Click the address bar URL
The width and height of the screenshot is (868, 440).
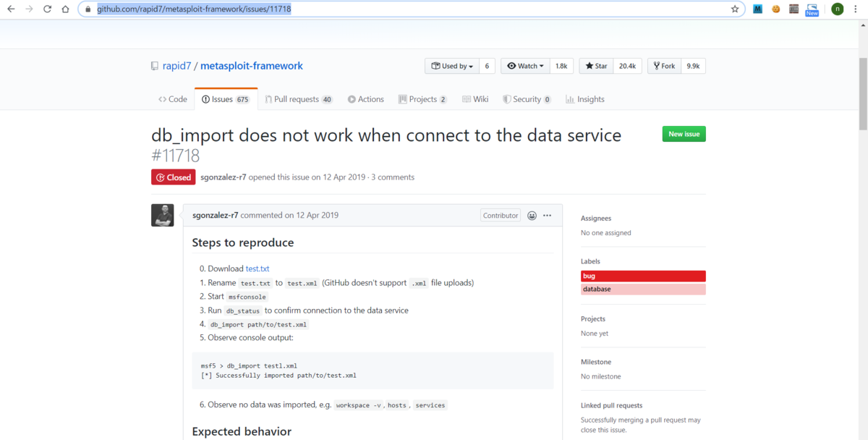pyautogui.click(x=195, y=9)
